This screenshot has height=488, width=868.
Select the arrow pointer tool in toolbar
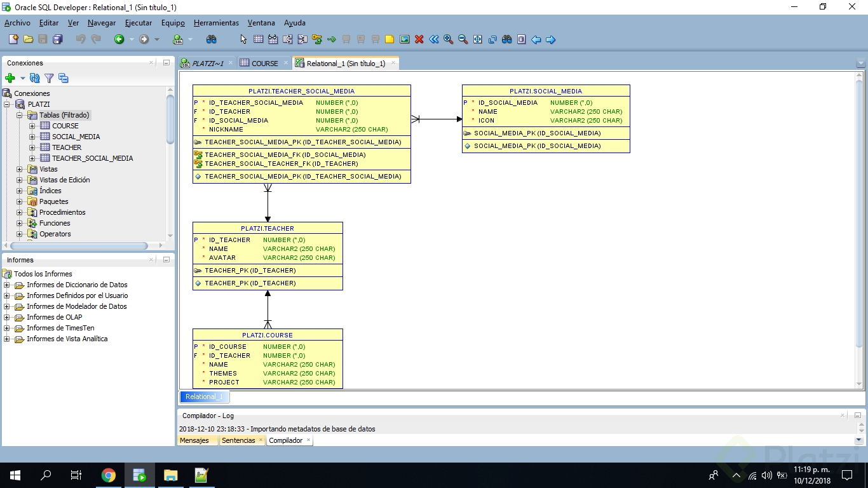pyautogui.click(x=243, y=39)
